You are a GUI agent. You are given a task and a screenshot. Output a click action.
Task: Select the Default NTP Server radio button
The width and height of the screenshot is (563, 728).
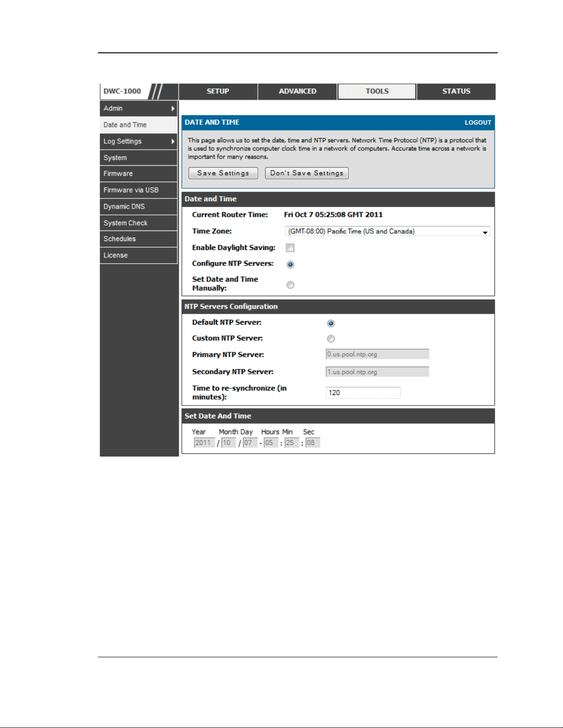coord(331,323)
